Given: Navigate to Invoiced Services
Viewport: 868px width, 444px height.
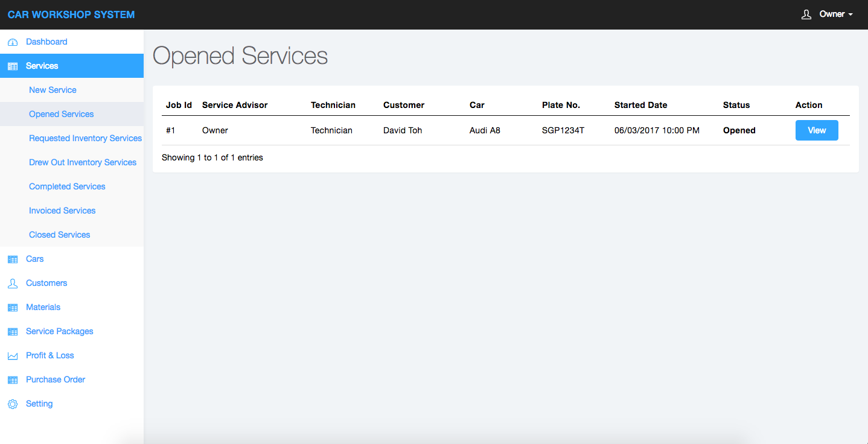Looking at the screenshot, I should (x=62, y=211).
